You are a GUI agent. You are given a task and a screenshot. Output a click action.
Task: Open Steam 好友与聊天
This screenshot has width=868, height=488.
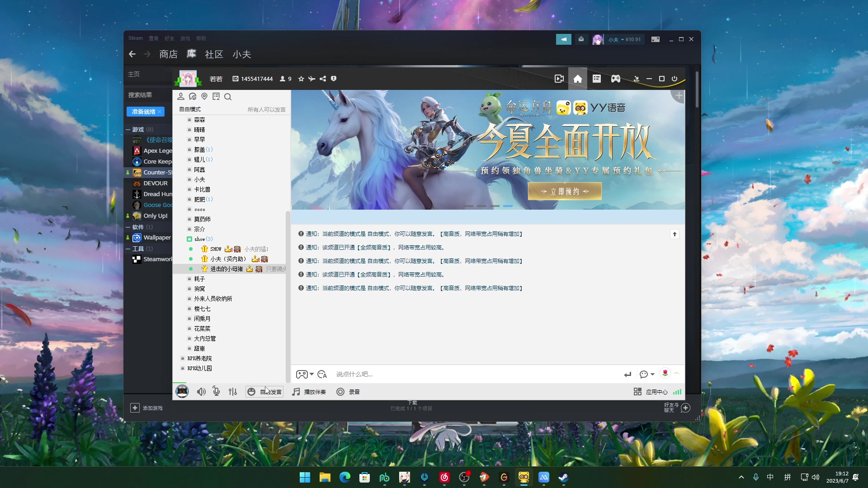(677, 408)
